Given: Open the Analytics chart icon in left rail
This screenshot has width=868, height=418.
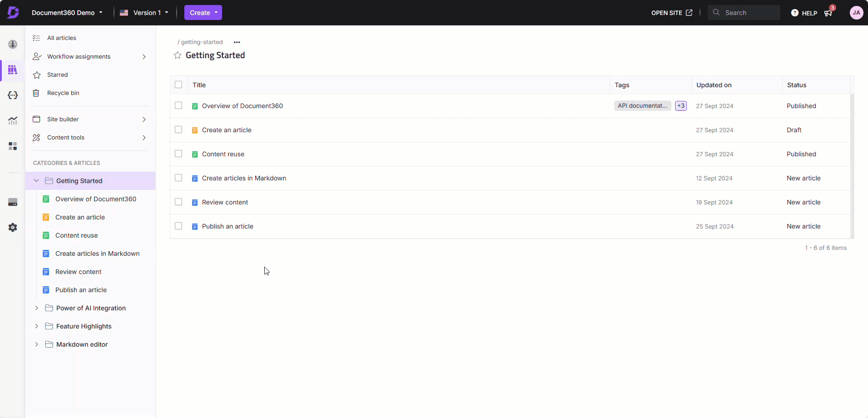Looking at the screenshot, I should (13, 120).
